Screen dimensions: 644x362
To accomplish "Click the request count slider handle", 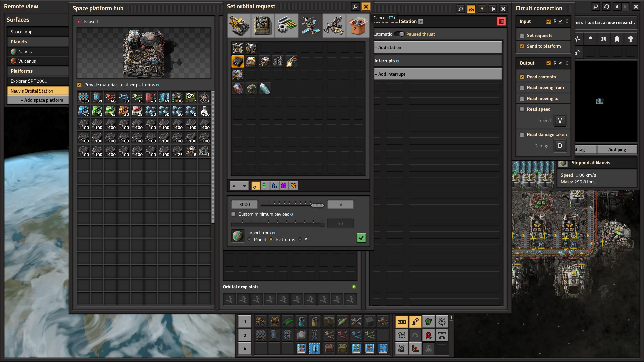I will tap(317, 205).
